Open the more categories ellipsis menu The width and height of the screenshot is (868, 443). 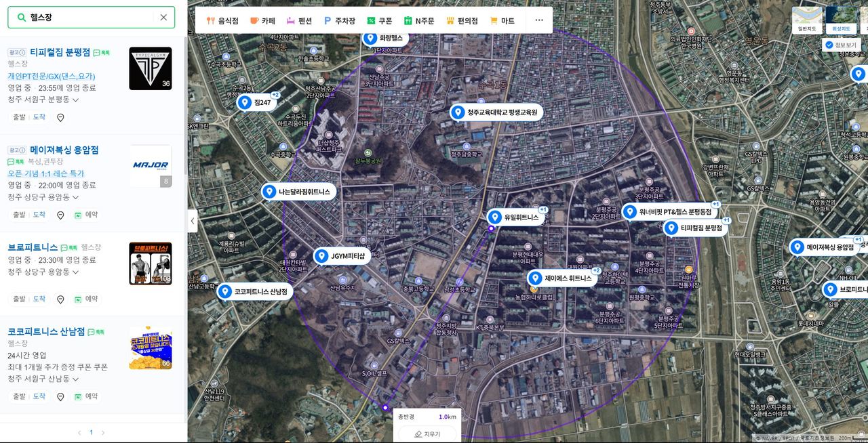[x=539, y=20]
